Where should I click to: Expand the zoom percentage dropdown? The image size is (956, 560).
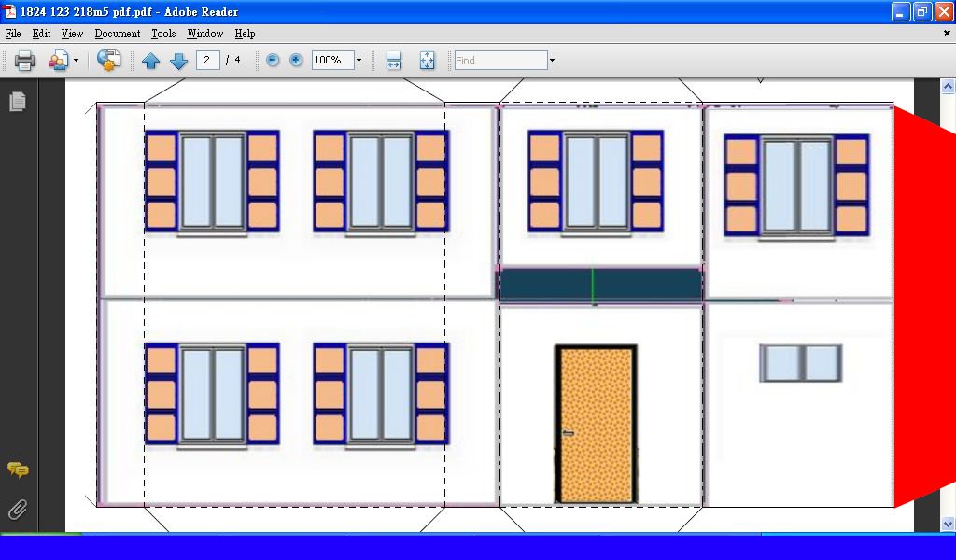point(358,61)
